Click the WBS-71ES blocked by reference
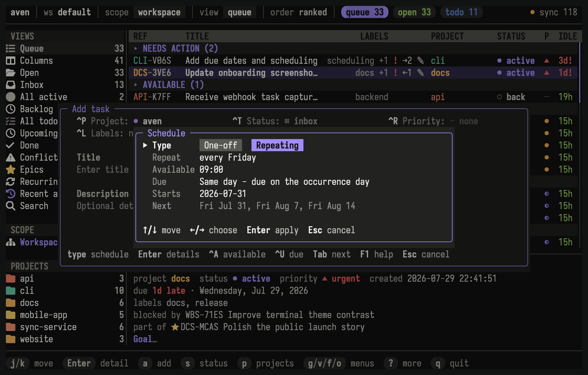This screenshot has width=588, height=375. point(204,315)
